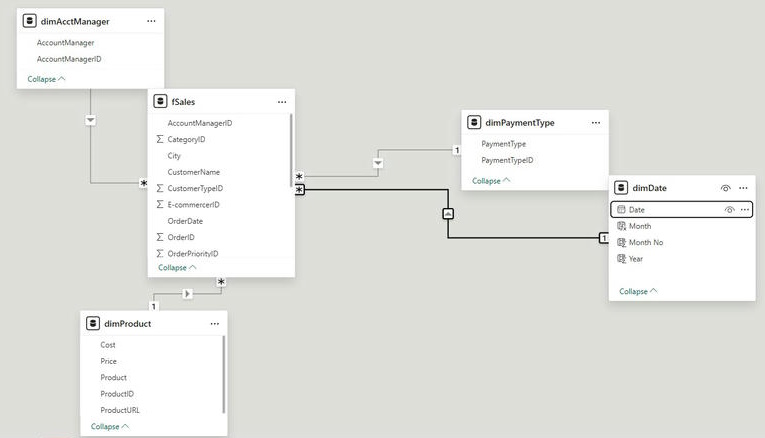Select the dimPaymentType table title
Viewport: 765px width, 438px height.
click(x=520, y=123)
